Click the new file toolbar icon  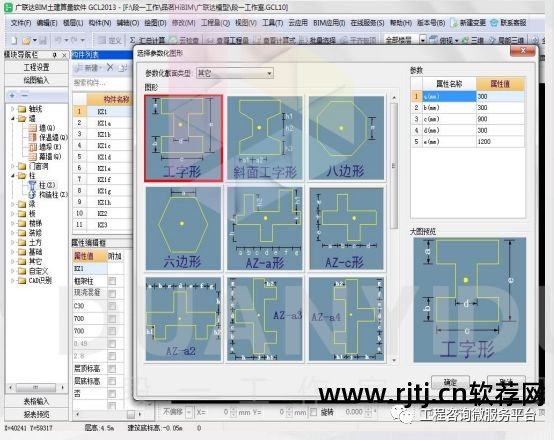(x=14, y=40)
